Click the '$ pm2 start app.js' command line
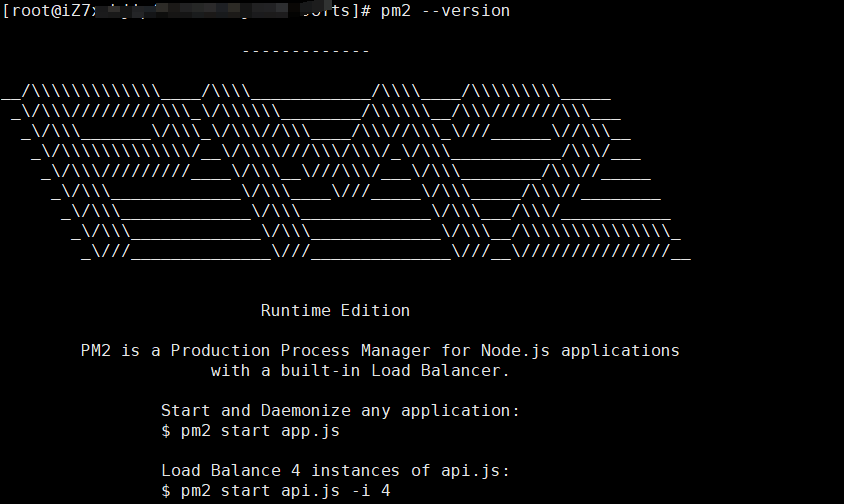This screenshot has height=504, width=844. tap(250, 431)
